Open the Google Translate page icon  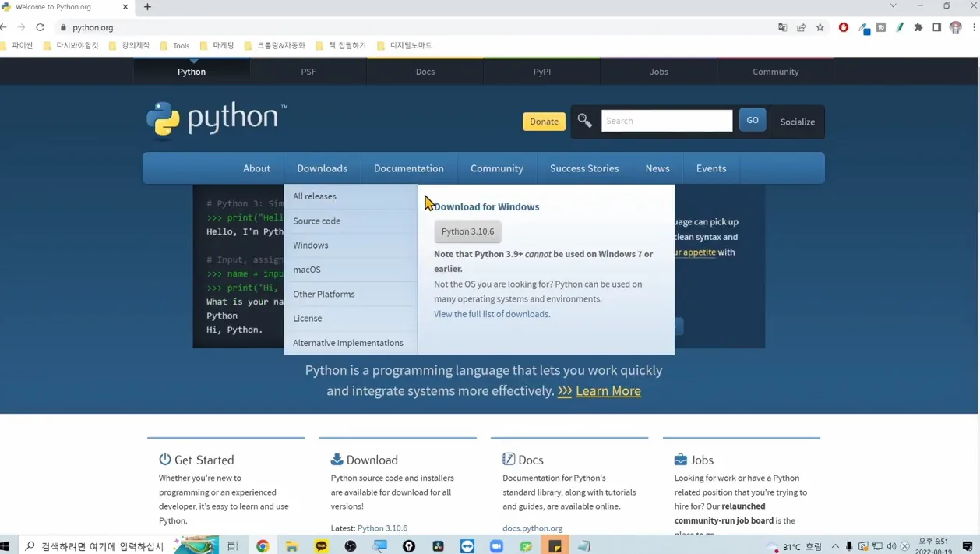(783, 27)
